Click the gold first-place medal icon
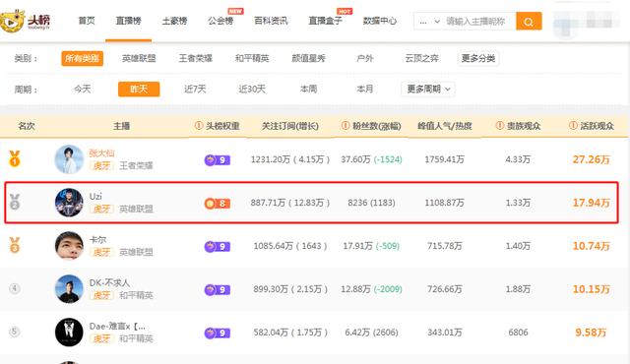The height and width of the screenshot is (364, 630). click(15, 158)
